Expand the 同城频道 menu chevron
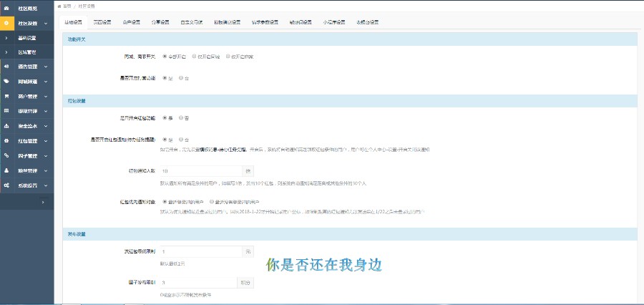The image size is (644, 305). [46, 82]
